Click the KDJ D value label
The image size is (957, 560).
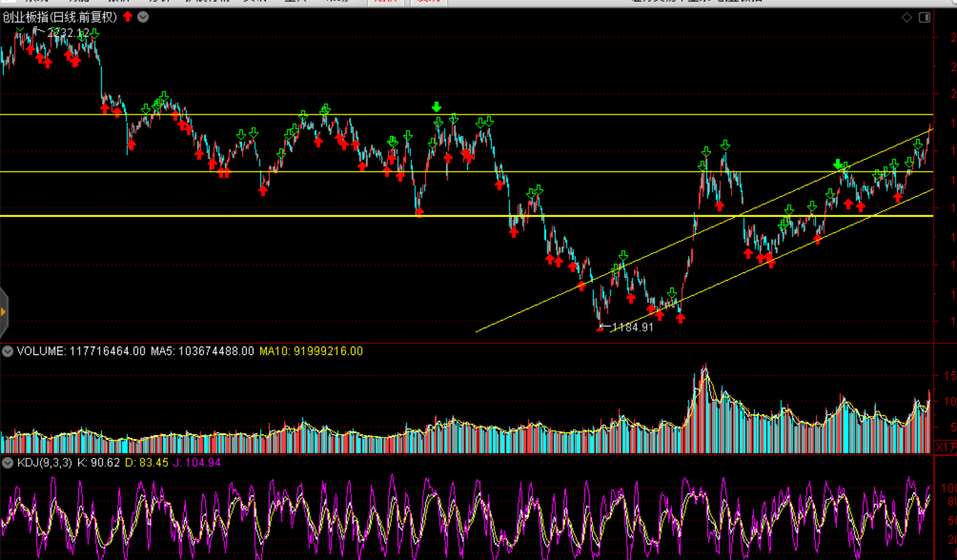click(x=147, y=463)
